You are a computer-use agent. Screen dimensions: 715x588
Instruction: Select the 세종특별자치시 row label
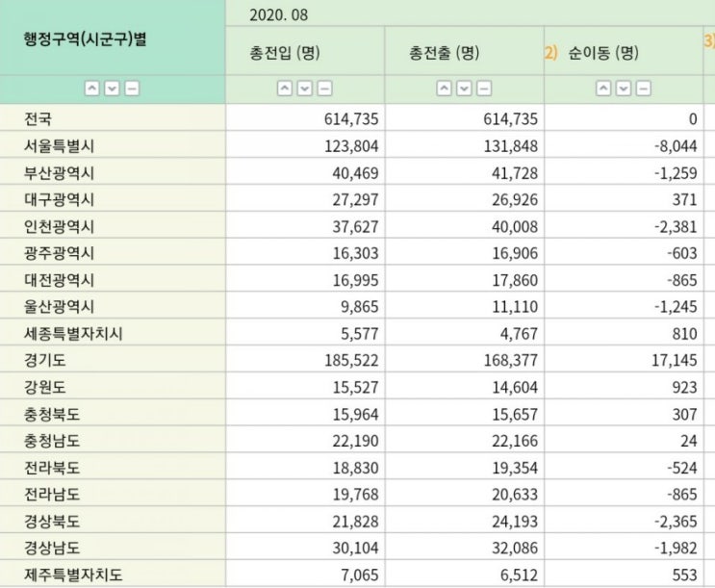(x=73, y=334)
